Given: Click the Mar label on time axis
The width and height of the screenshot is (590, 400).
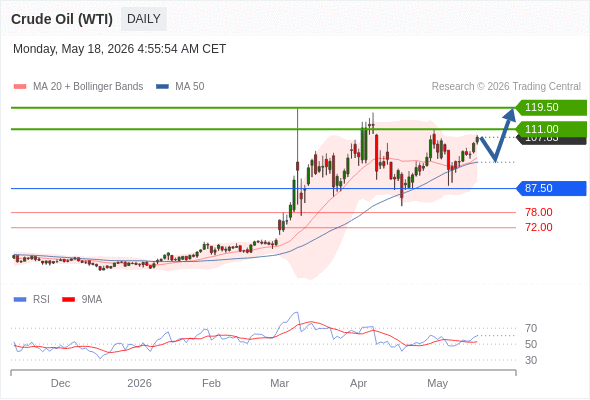Looking at the screenshot, I should tap(280, 383).
